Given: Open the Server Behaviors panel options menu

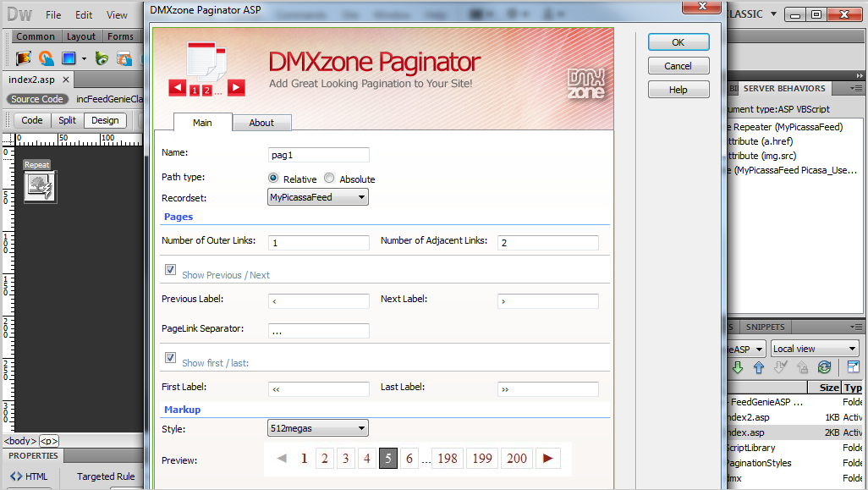Looking at the screenshot, I should pyautogui.click(x=856, y=88).
